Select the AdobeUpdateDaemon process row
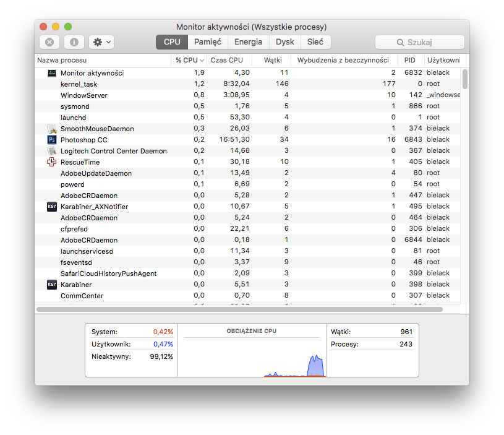504x435 pixels. click(247, 173)
